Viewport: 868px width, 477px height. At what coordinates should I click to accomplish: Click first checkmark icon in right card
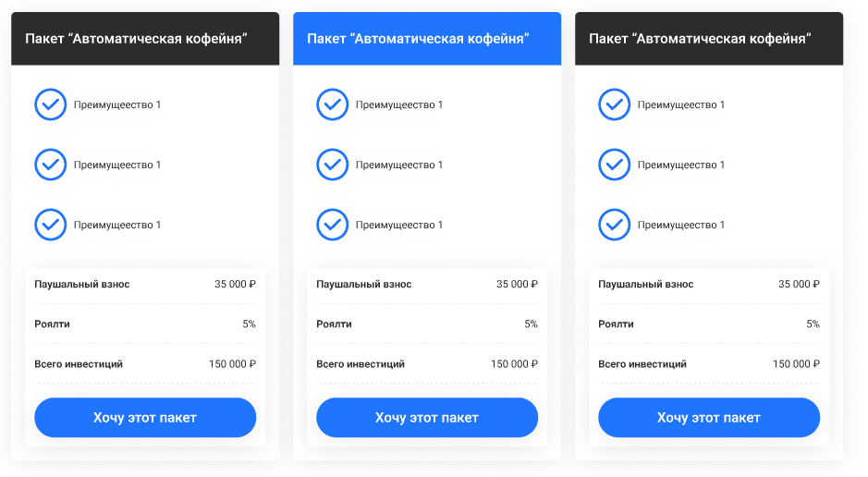(615, 104)
